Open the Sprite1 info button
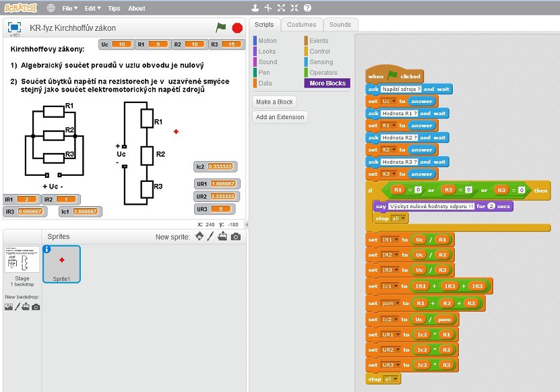 pyautogui.click(x=47, y=249)
